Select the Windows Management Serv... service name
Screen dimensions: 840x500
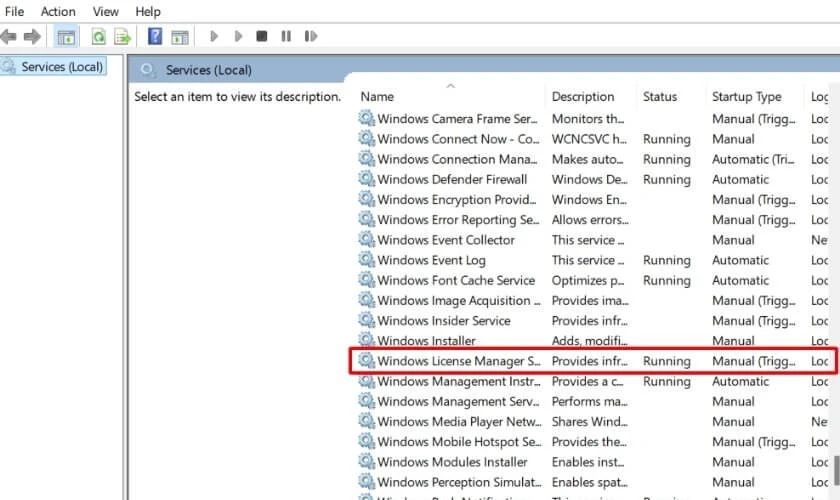tap(459, 401)
